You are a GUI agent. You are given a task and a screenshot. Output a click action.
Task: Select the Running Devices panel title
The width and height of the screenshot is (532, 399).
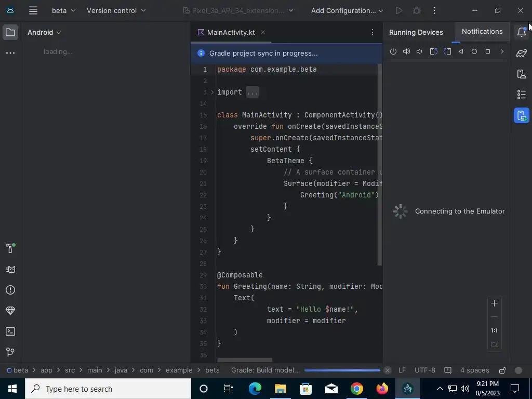pyautogui.click(x=416, y=33)
